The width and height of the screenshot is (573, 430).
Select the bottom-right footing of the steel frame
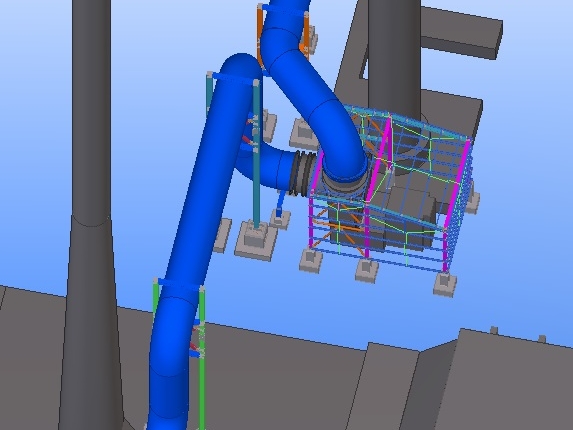[x=445, y=285]
